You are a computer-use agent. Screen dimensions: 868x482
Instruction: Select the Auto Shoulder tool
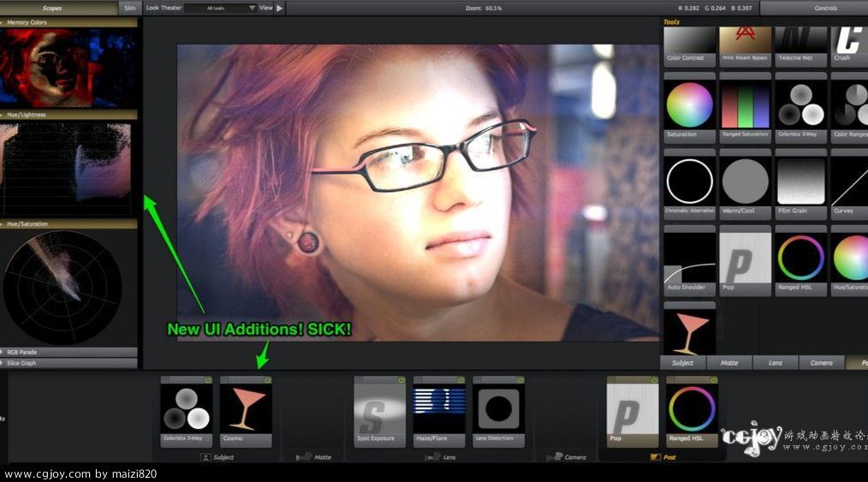pos(689,260)
